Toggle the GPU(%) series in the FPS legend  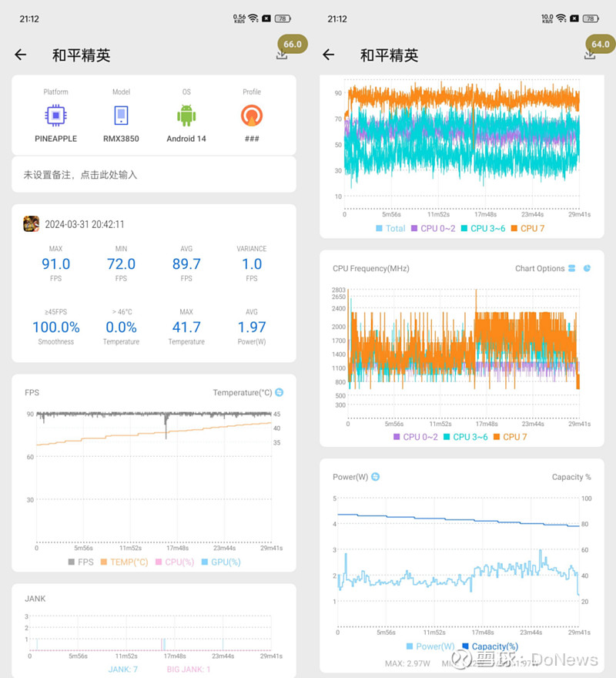tap(221, 562)
